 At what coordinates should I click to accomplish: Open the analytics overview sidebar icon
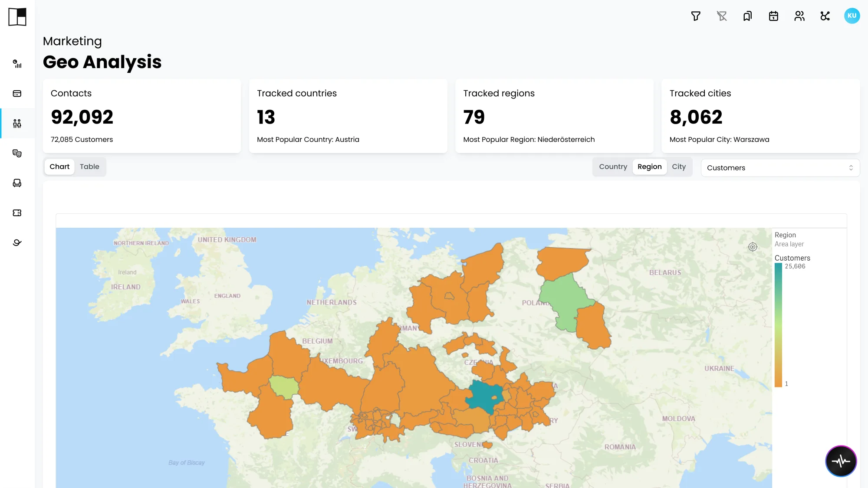point(17,64)
